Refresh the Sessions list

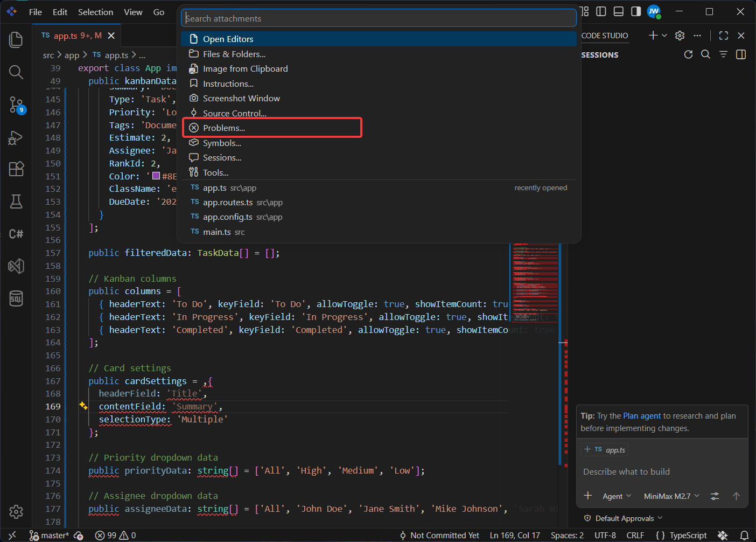688,54
